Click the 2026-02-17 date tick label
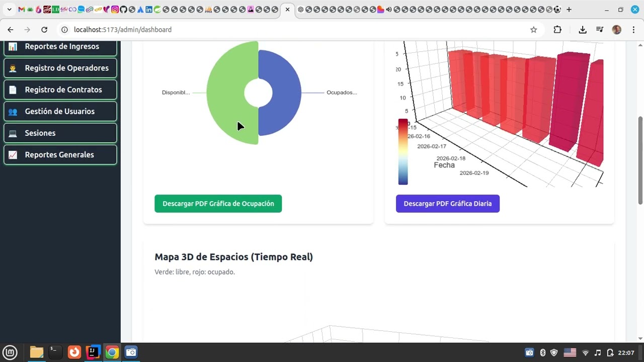 pos(432,146)
